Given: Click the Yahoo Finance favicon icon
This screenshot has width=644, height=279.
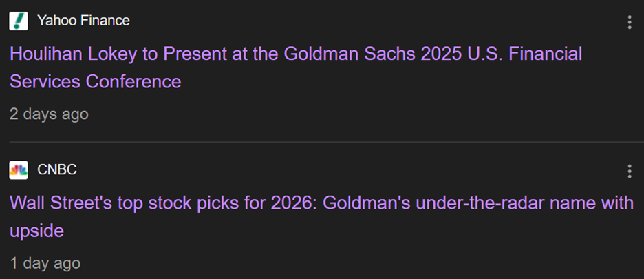Looking at the screenshot, I should 19,21.
